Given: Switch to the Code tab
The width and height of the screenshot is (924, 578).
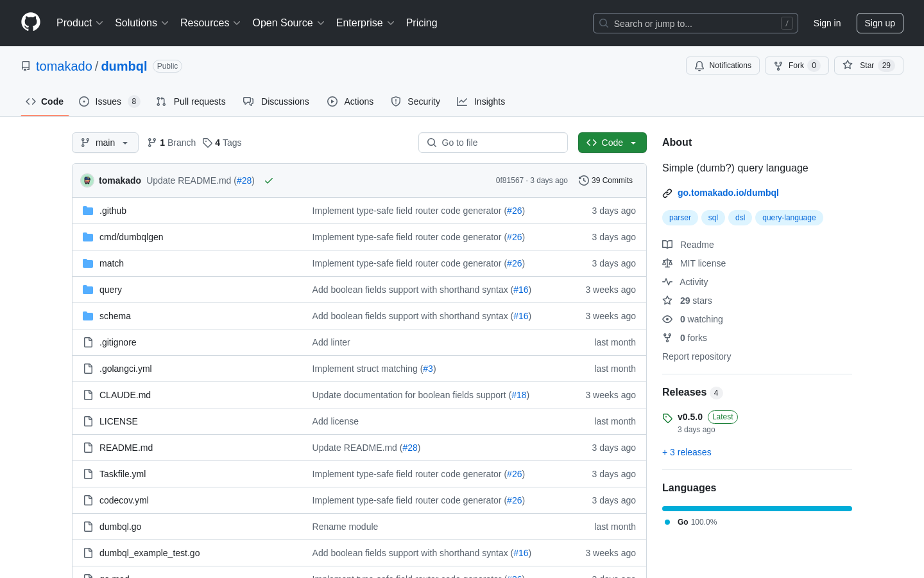Looking at the screenshot, I should point(45,101).
